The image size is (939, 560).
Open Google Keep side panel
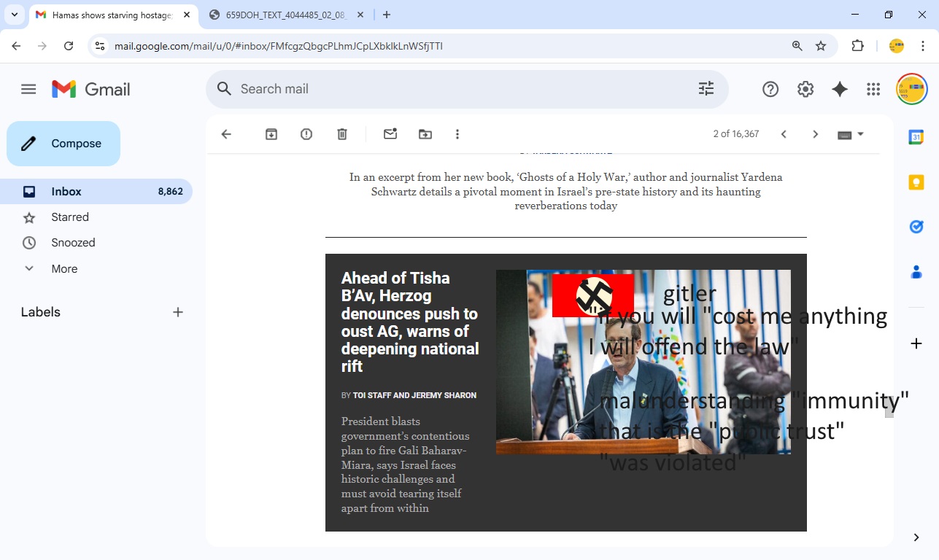(916, 182)
